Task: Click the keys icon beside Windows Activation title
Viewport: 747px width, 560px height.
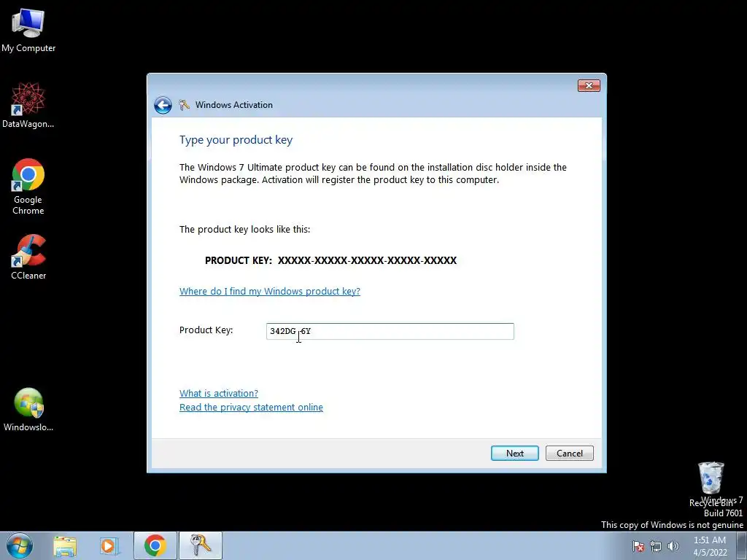Action: (184, 105)
